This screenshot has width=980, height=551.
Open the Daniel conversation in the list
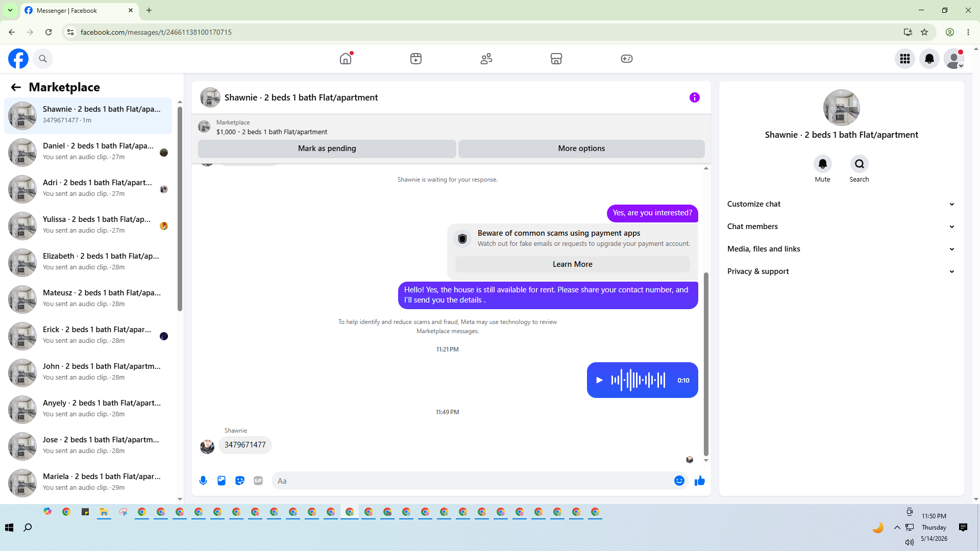click(88, 153)
